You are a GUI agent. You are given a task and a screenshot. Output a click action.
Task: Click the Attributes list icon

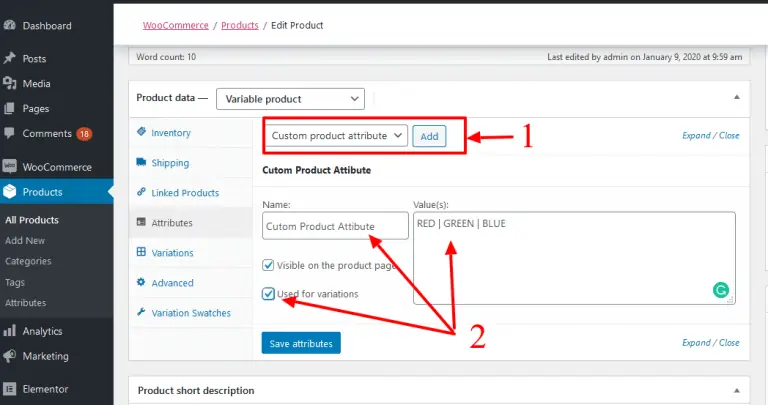click(x=142, y=222)
